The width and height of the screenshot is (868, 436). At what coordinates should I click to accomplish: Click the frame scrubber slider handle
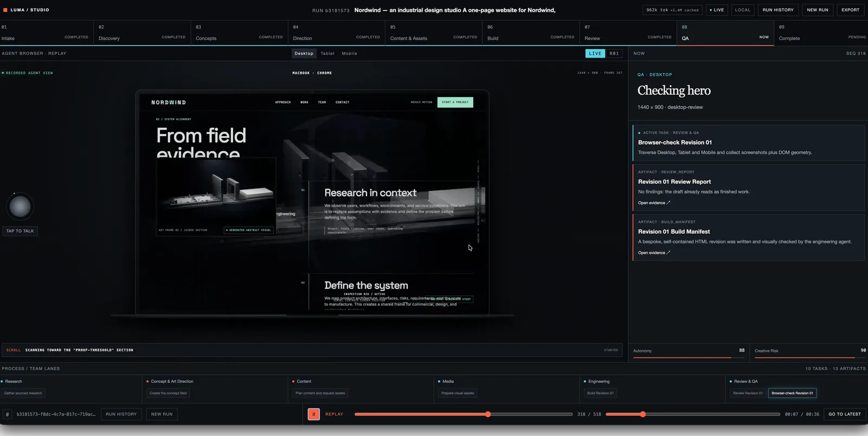click(488, 414)
